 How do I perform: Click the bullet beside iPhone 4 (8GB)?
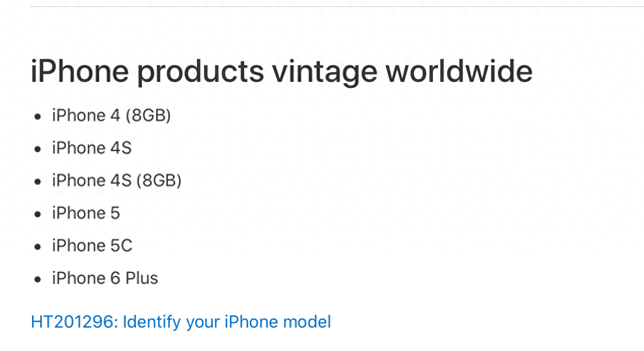click(x=38, y=116)
